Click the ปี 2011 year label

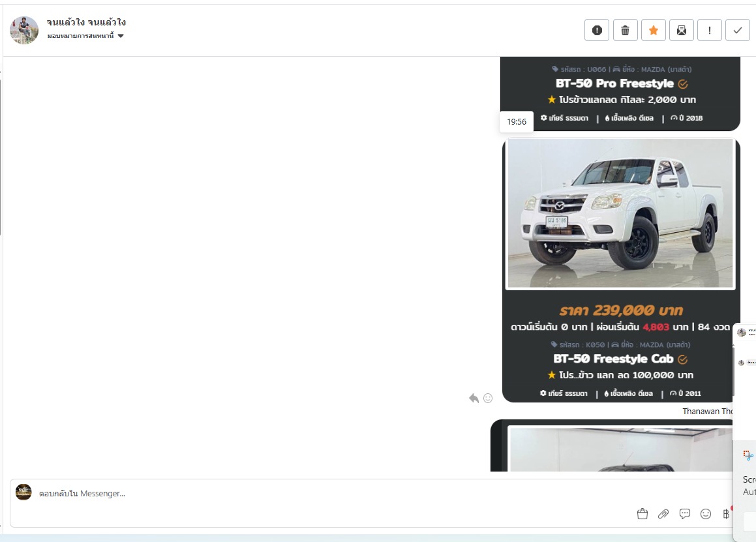[686, 393]
